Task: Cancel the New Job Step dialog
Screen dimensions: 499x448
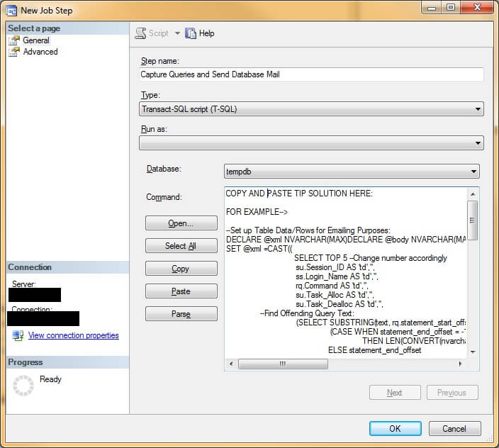Action: [454, 428]
